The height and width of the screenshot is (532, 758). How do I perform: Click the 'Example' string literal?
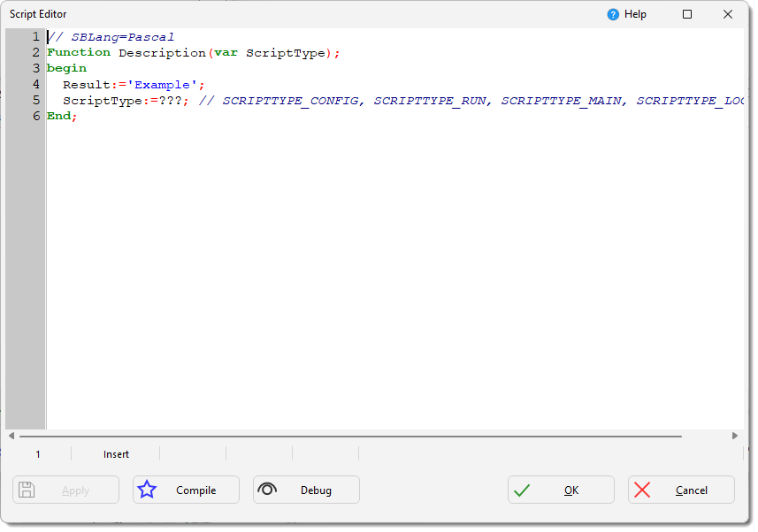(162, 85)
